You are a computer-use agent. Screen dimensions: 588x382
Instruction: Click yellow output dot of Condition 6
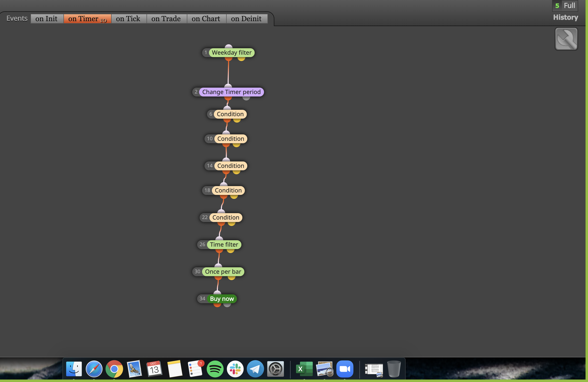click(237, 120)
